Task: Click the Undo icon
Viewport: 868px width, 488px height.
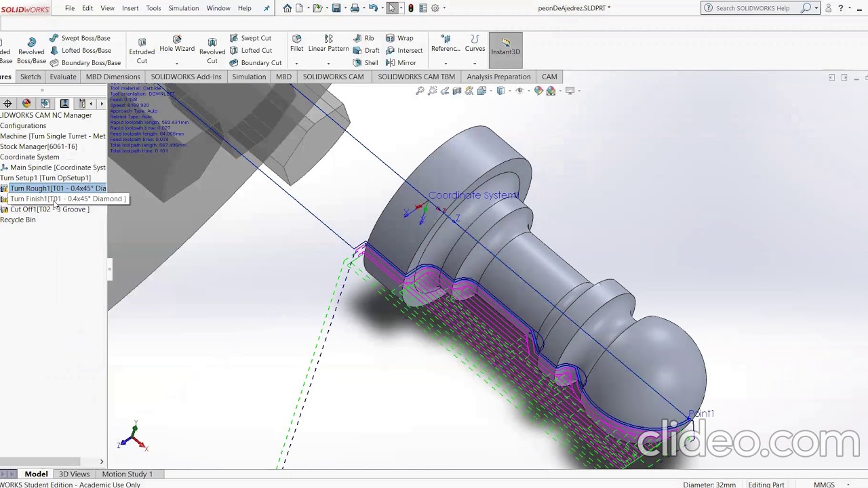Action: tap(373, 8)
